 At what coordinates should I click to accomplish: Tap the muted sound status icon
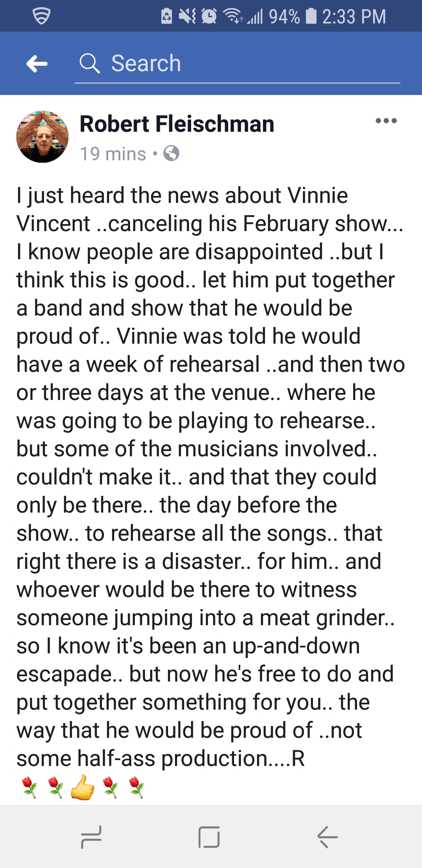(188, 16)
